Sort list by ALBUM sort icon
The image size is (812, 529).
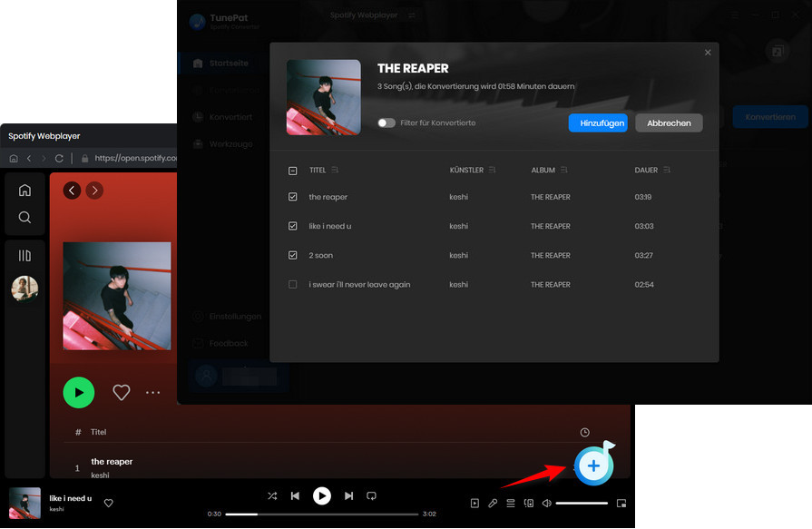564,170
